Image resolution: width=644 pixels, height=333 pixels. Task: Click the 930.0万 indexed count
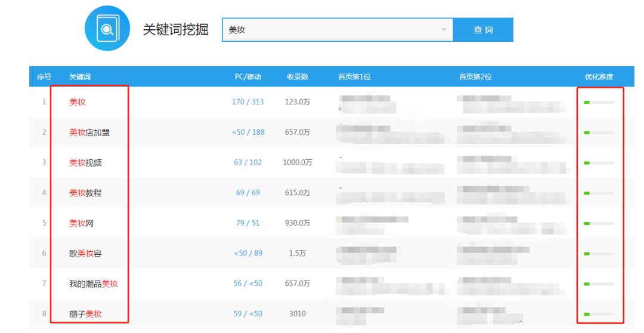[298, 223]
